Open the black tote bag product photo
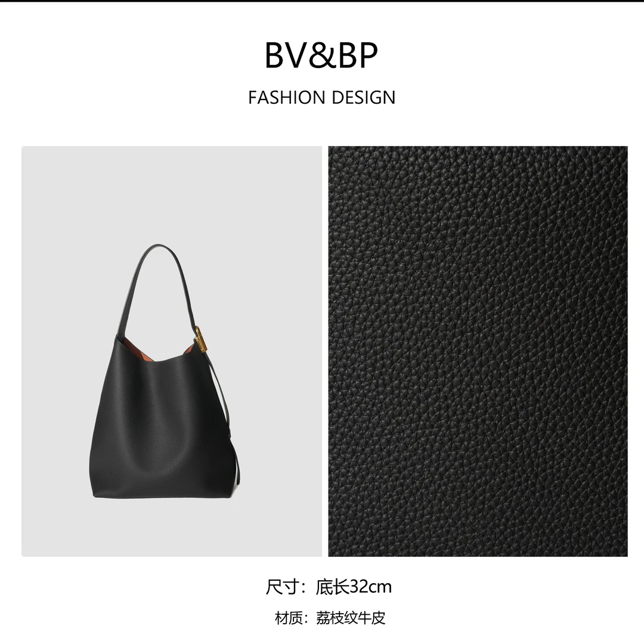Image resolution: width=644 pixels, height=644 pixels. [x=172, y=352]
